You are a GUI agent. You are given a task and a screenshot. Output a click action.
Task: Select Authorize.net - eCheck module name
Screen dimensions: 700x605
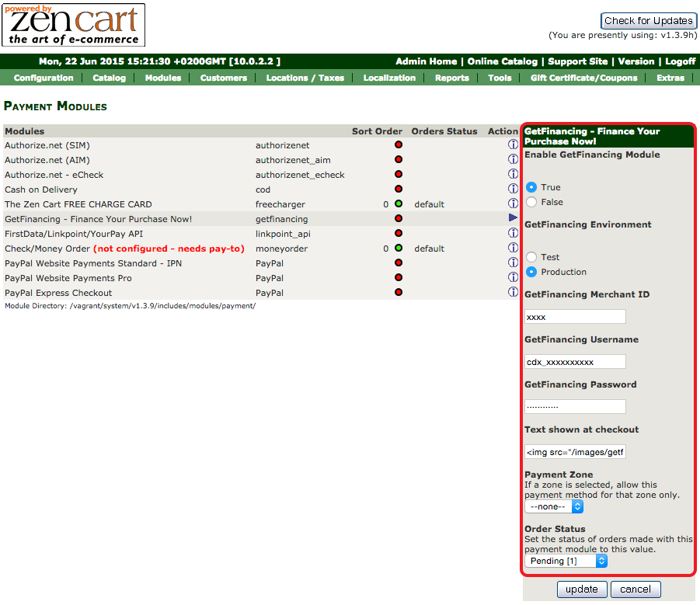[54, 175]
